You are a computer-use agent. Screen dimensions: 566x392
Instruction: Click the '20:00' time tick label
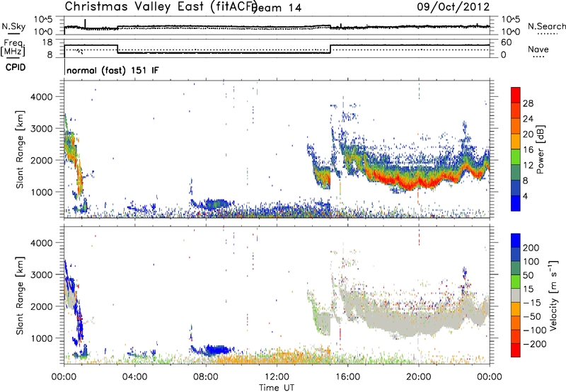pyautogui.click(x=418, y=377)
